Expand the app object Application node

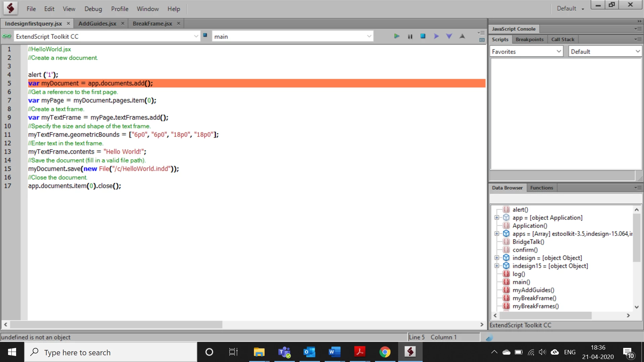tap(497, 218)
